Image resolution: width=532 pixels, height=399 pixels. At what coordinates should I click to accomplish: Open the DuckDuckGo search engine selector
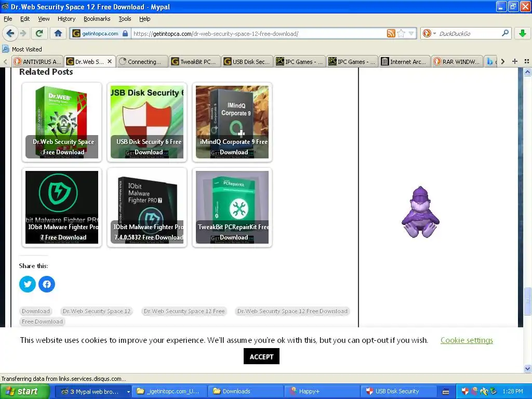point(429,33)
